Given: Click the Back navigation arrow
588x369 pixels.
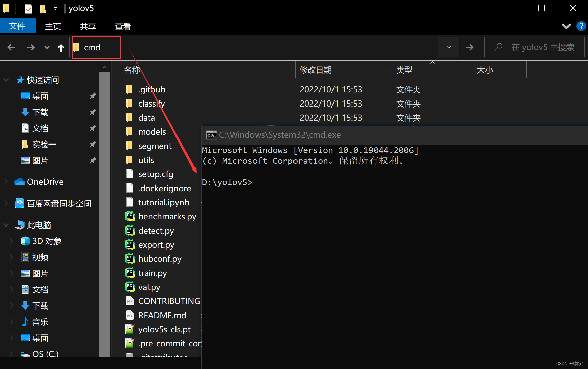Looking at the screenshot, I should click(x=11, y=47).
